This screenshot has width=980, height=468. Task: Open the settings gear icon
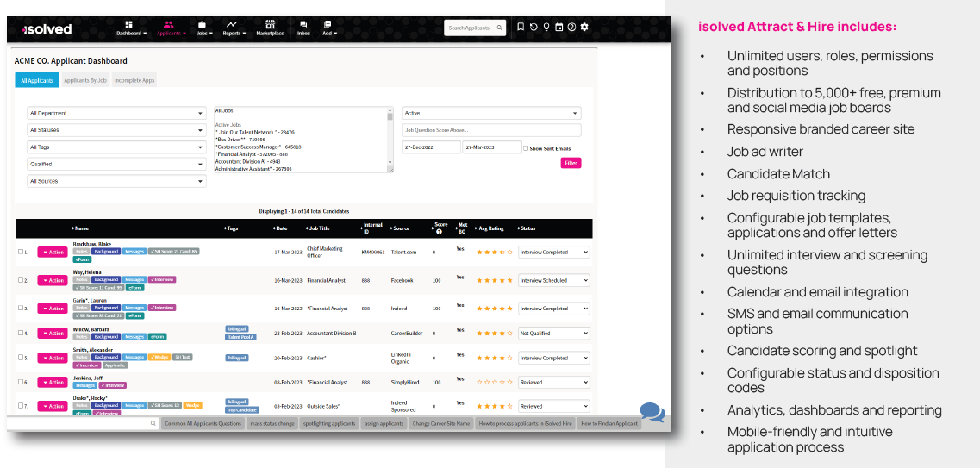[584, 27]
